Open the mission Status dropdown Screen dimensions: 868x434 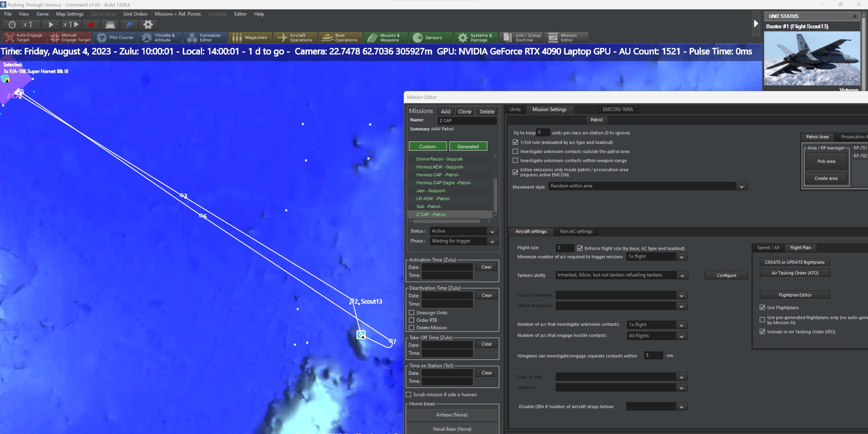[x=464, y=231]
